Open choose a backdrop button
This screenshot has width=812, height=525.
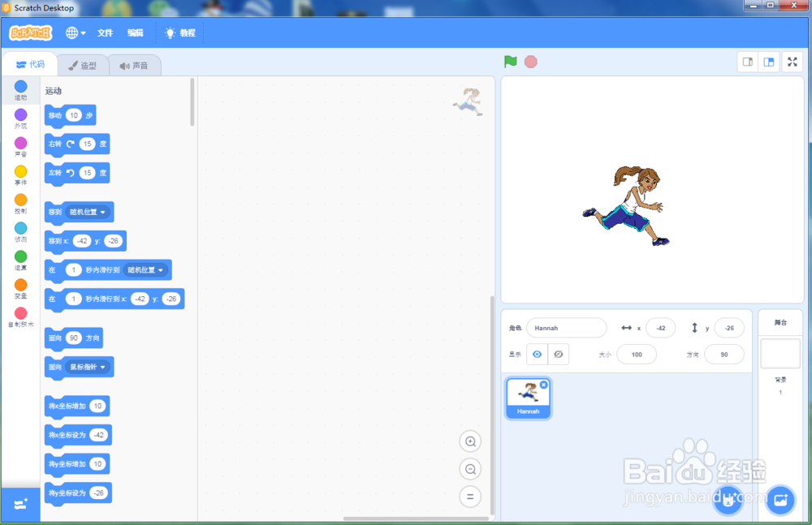tap(780, 500)
